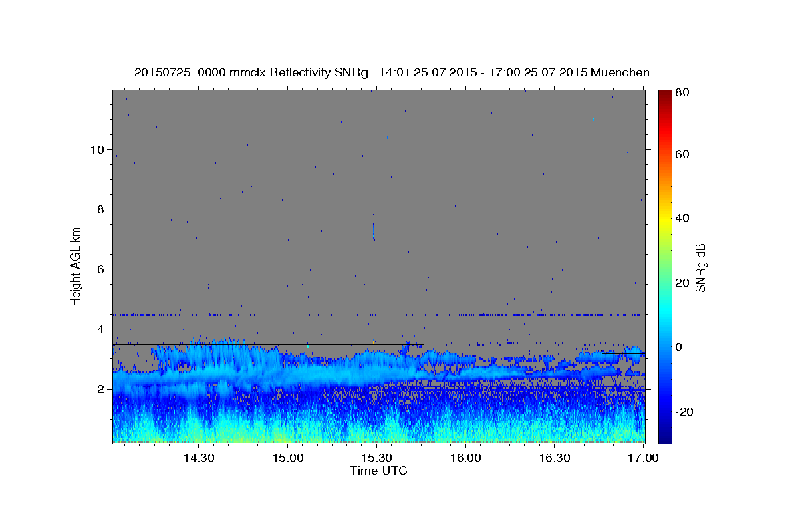Click the height axis label 10

point(96,150)
